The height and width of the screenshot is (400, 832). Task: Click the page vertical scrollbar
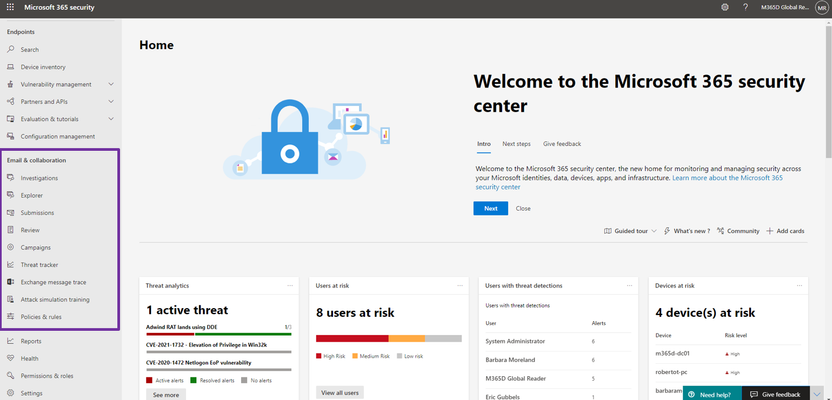tap(828, 90)
